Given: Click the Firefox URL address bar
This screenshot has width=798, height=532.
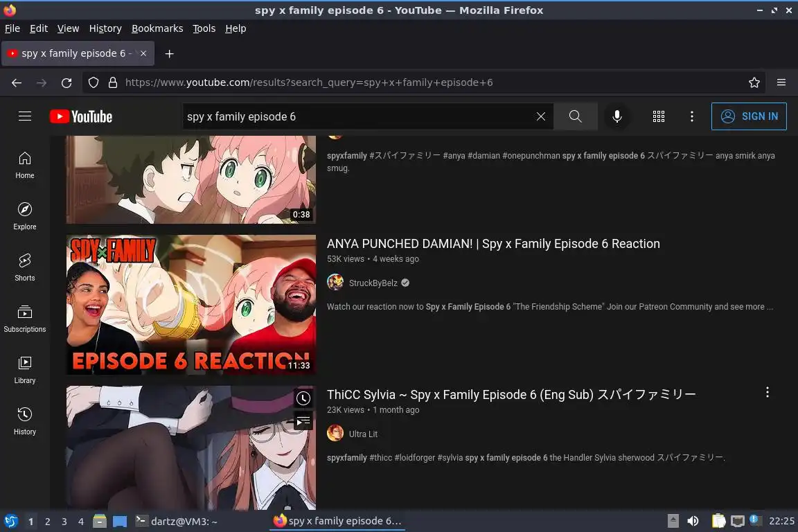Looking at the screenshot, I should (423, 82).
